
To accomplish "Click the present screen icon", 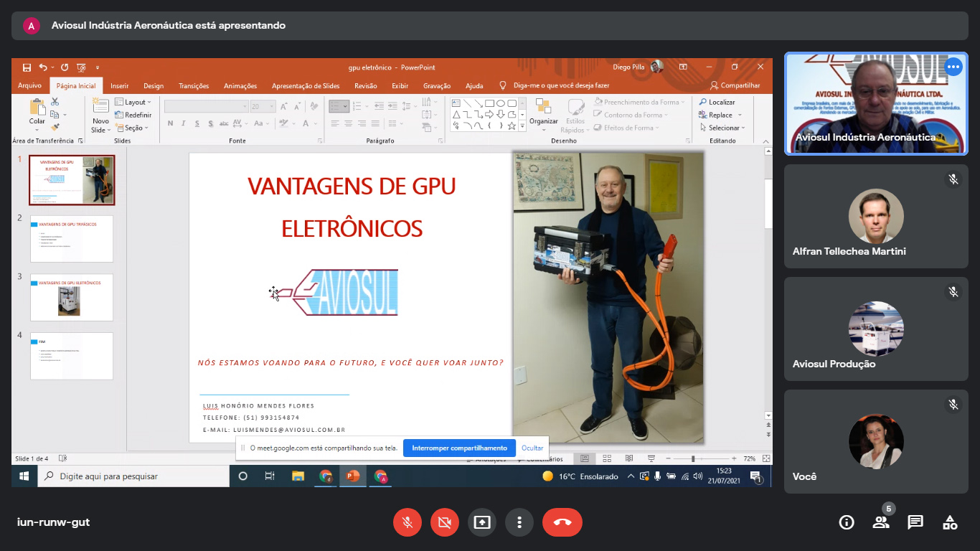I will point(482,522).
